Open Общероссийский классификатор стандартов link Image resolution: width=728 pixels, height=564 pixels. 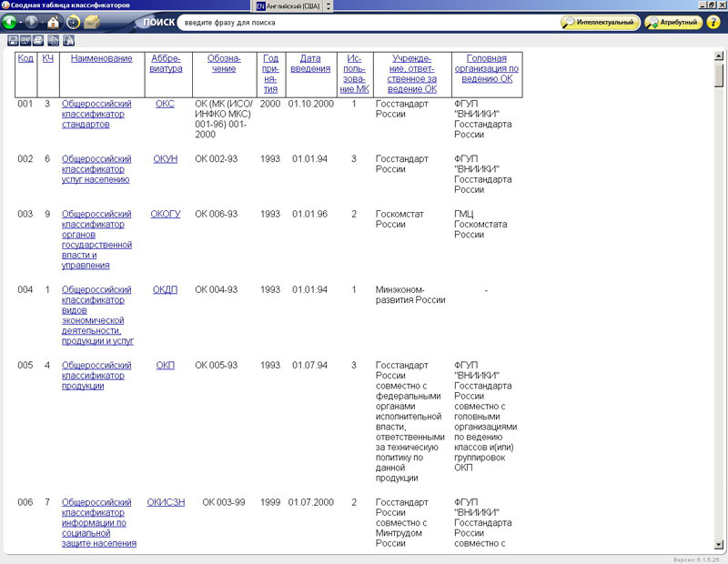point(96,114)
